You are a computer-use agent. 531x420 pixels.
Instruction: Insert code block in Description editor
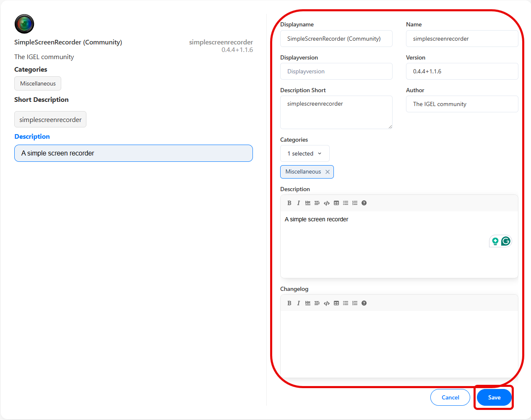click(327, 203)
